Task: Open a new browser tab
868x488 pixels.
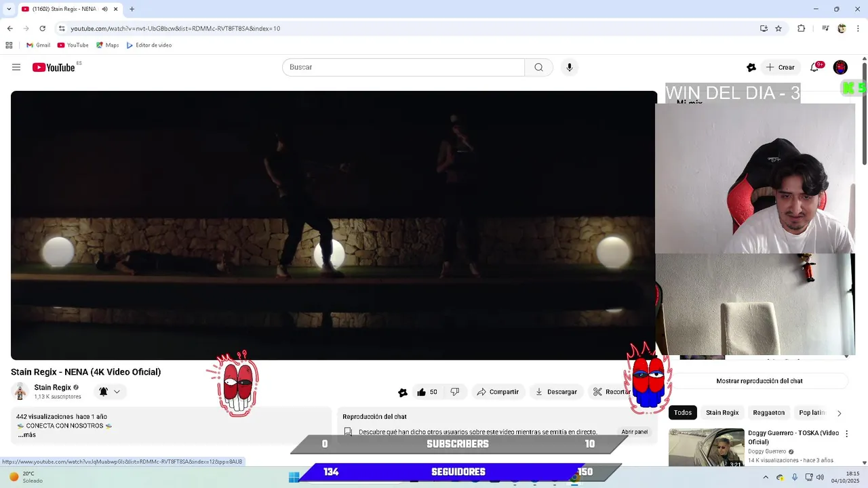Action: click(x=132, y=9)
